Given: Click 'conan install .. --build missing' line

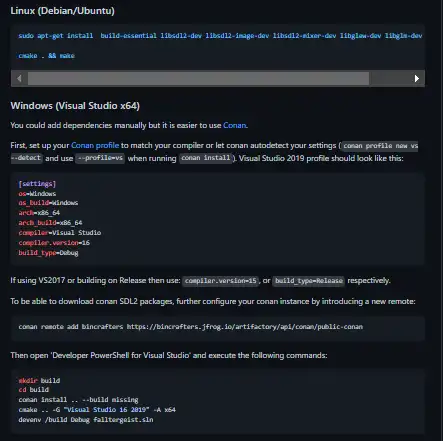Looking at the screenshot, I should click(78, 400).
